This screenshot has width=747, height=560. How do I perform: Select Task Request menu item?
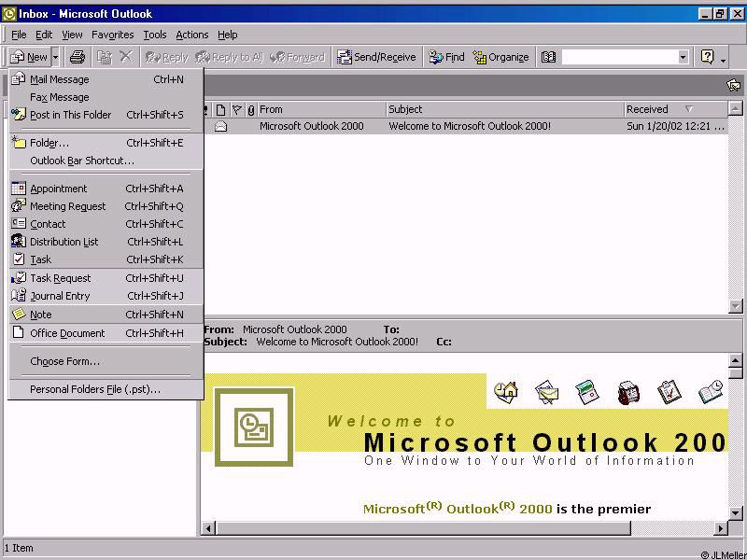[106, 278]
